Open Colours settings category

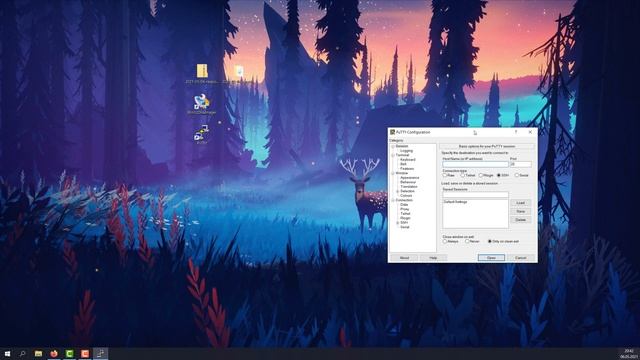[x=406, y=196]
